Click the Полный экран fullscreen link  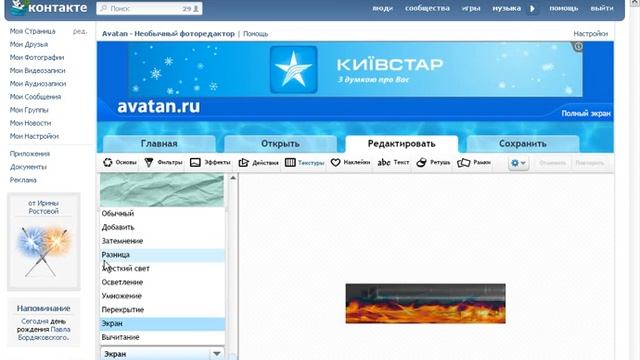[586, 114]
